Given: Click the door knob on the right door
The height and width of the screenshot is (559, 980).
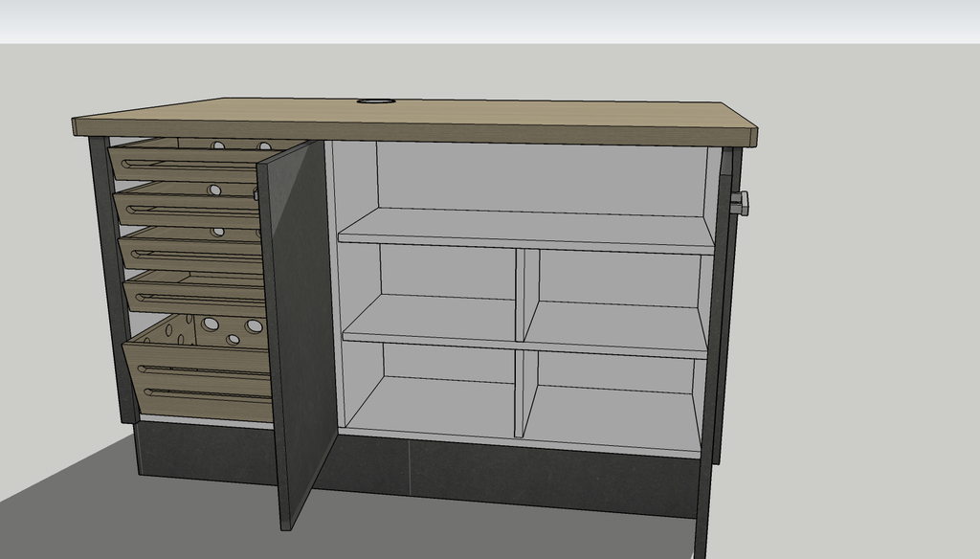Looking at the screenshot, I should point(740,203).
